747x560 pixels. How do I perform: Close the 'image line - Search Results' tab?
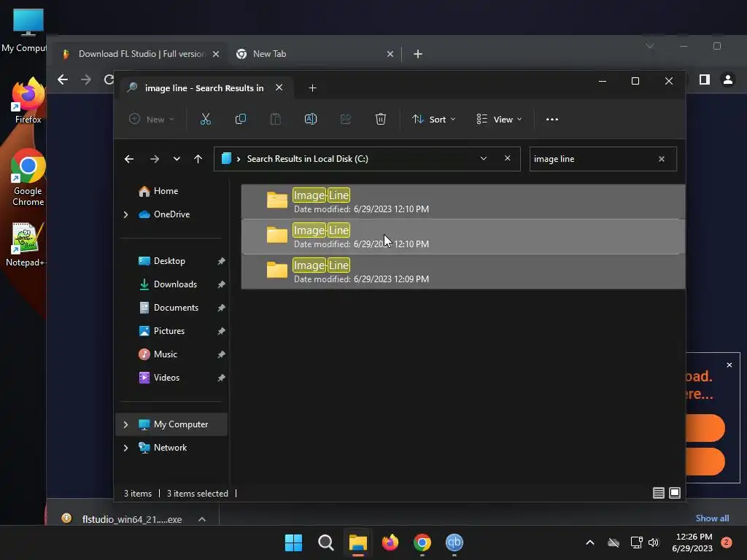(x=279, y=87)
